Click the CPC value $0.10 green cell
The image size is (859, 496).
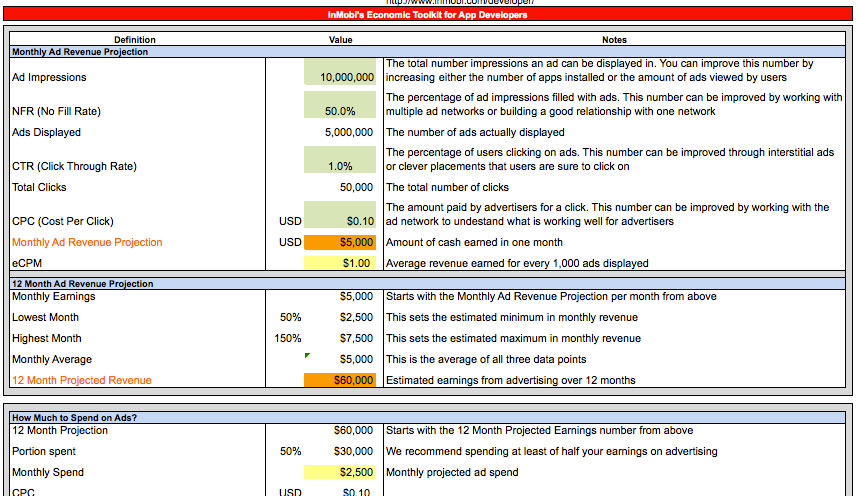pyautogui.click(x=340, y=214)
